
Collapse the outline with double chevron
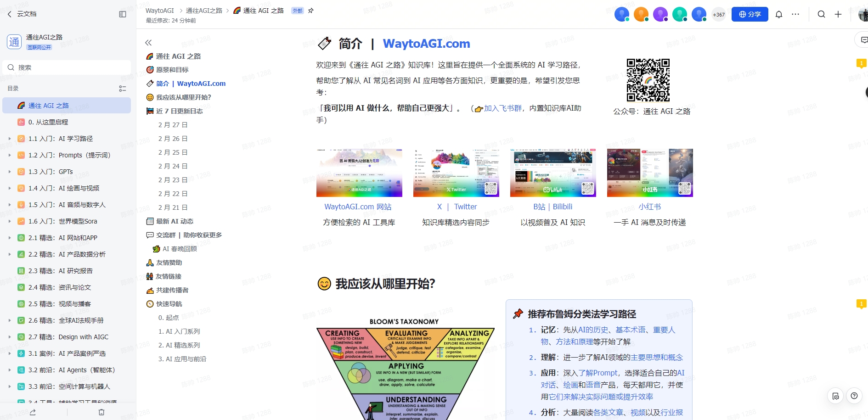pos(148,43)
